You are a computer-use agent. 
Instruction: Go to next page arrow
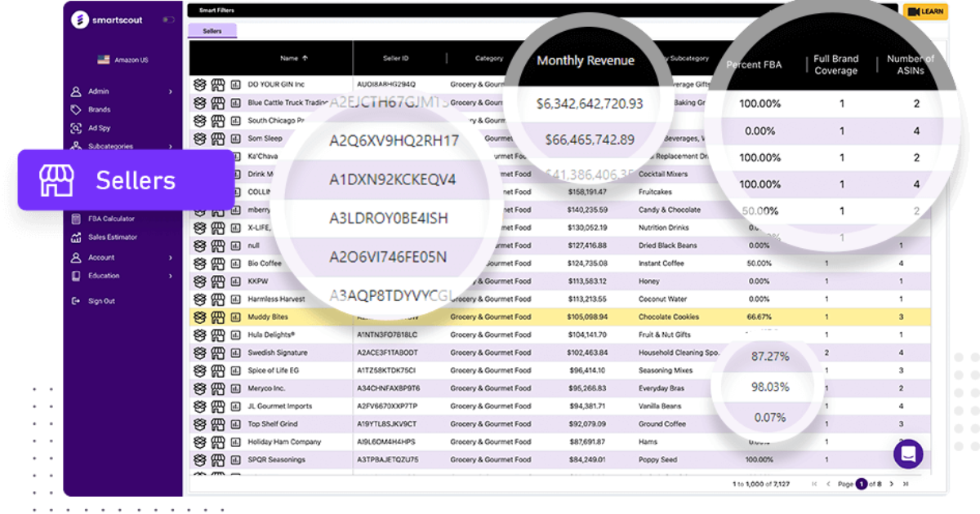tap(892, 484)
